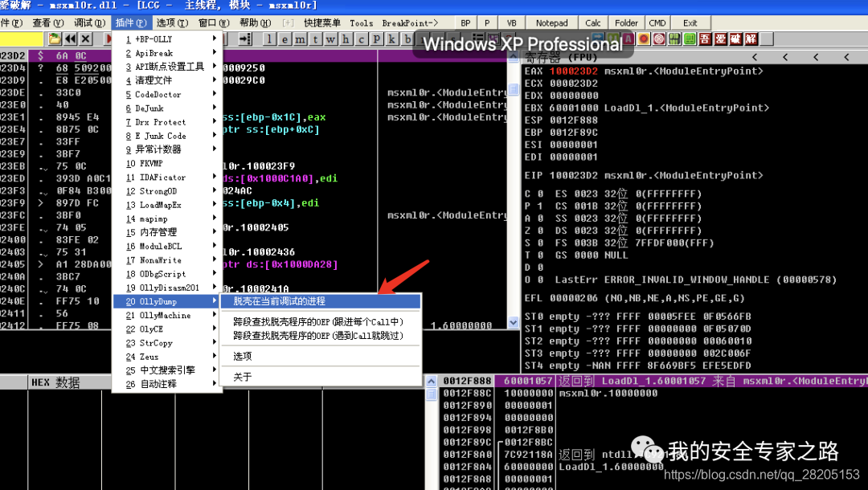The width and height of the screenshot is (868, 490).
Task: Click the target bullseye toolbar icon
Action: click(659, 39)
